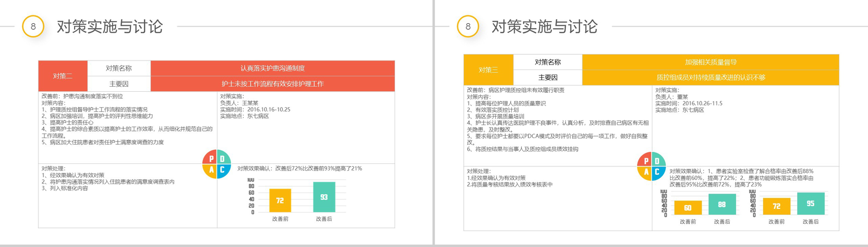The image size is (868, 247).
Task: Select the yellow 对策三 header cell
Action: coord(489,70)
